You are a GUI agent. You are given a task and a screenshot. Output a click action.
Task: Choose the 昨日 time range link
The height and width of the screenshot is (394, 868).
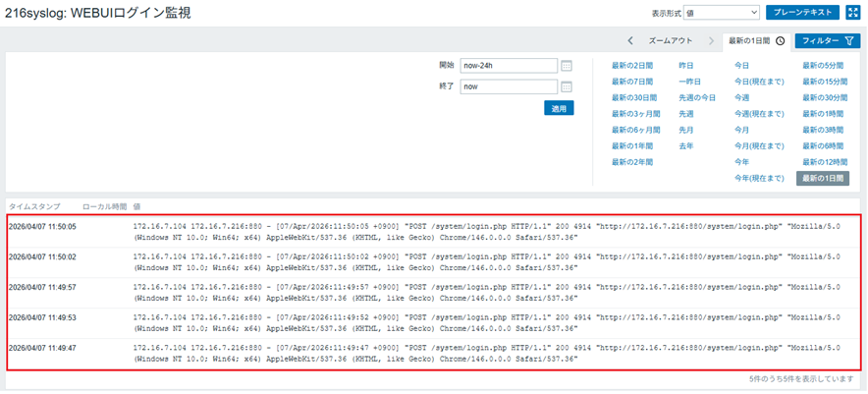pos(685,66)
